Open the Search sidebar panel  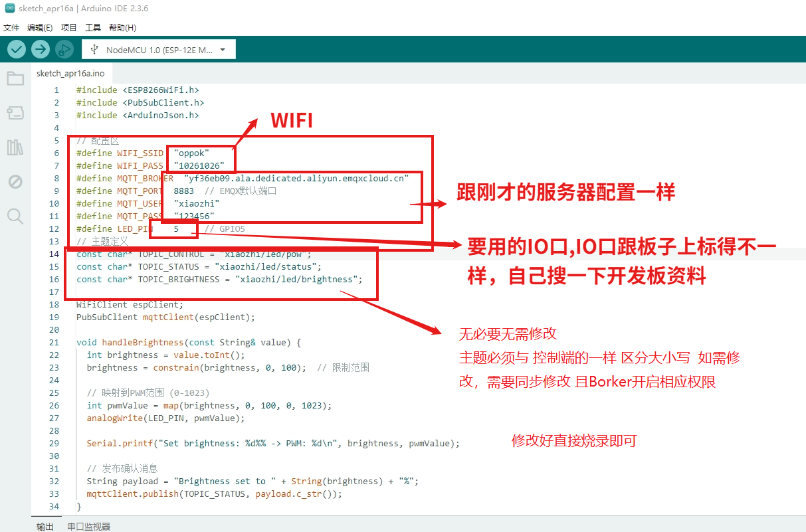tap(16, 216)
